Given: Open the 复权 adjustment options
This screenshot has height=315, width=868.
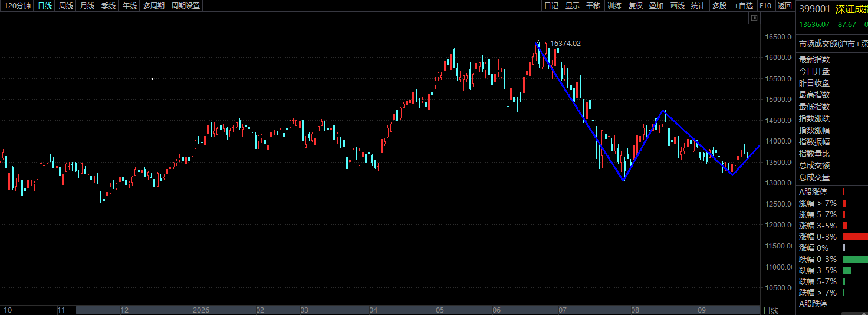Looking at the screenshot, I should pyautogui.click(x=635, y=6).
